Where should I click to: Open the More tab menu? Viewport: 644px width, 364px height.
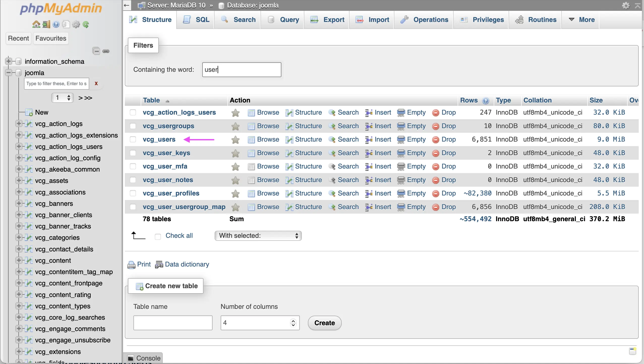click(x=582, y=20)
